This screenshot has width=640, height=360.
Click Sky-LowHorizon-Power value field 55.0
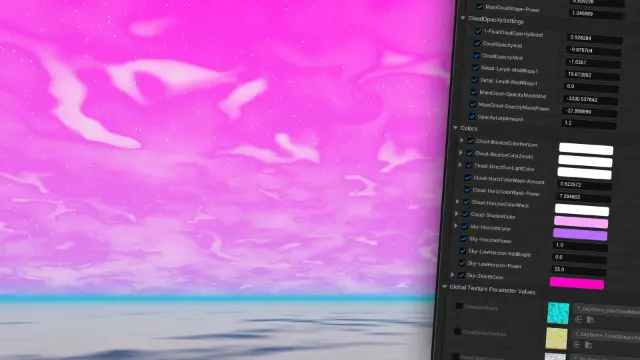[578, 270]
